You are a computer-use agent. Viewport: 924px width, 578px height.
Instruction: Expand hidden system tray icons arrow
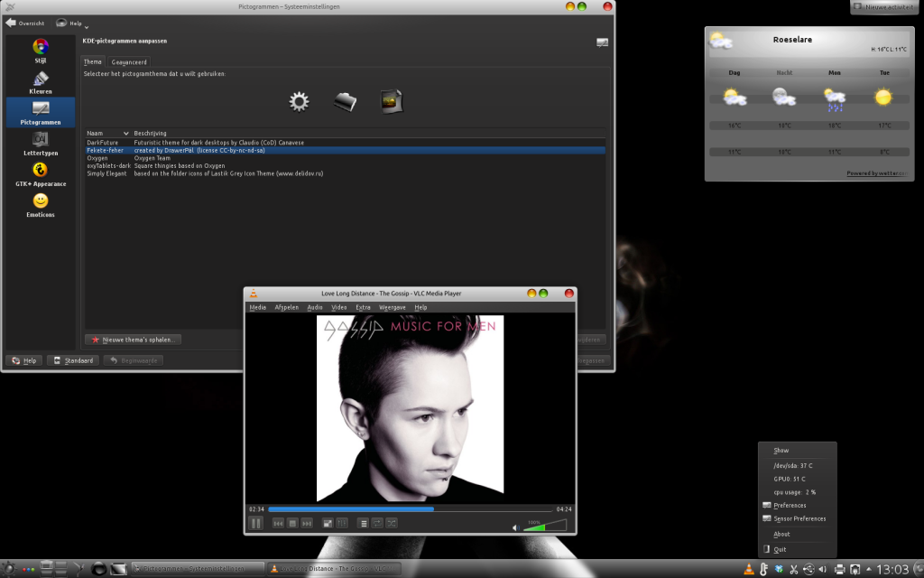tap(869, 569)
